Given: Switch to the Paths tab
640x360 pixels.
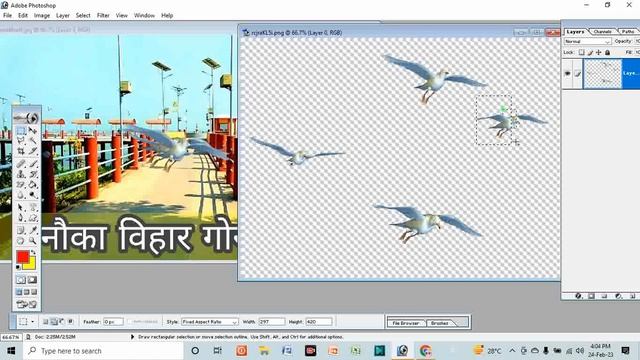Looking at the screenshot, I should [628, 31].
